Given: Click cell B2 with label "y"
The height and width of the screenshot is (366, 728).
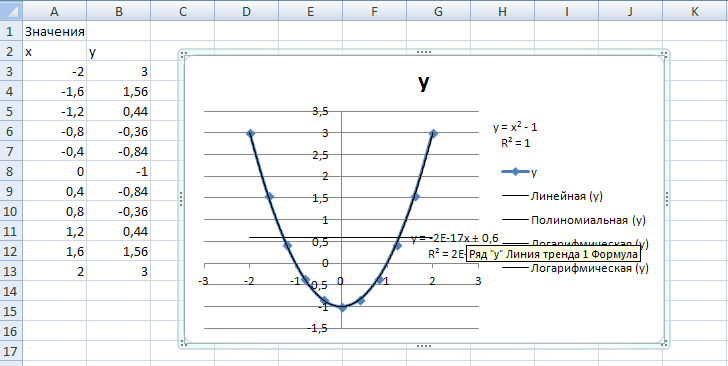Looking at the screenshot, I should [118, 52].
